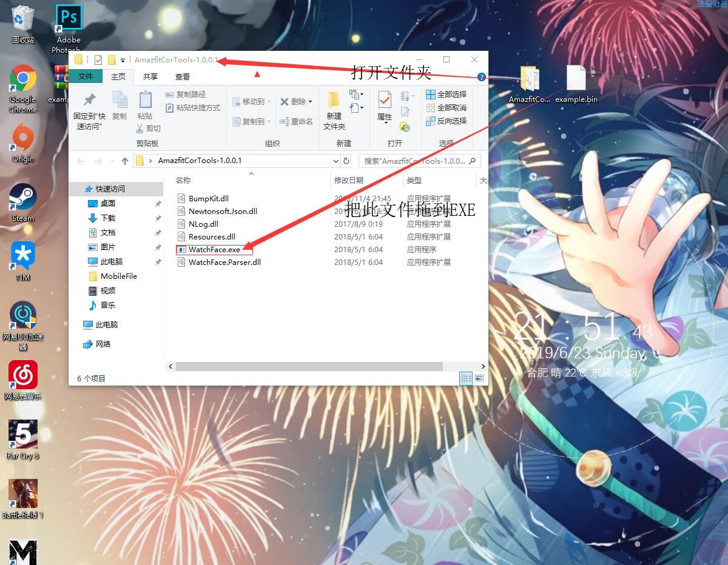
Task: Select the Newtonsoft.Json.dll file
Action: 217,211
